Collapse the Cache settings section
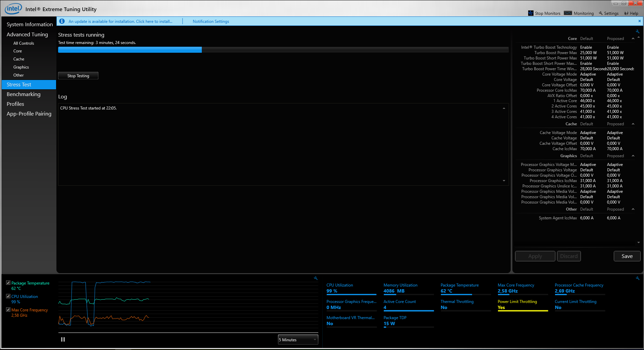This screenshot has width=644, height=350. click(x=633, y=124)
